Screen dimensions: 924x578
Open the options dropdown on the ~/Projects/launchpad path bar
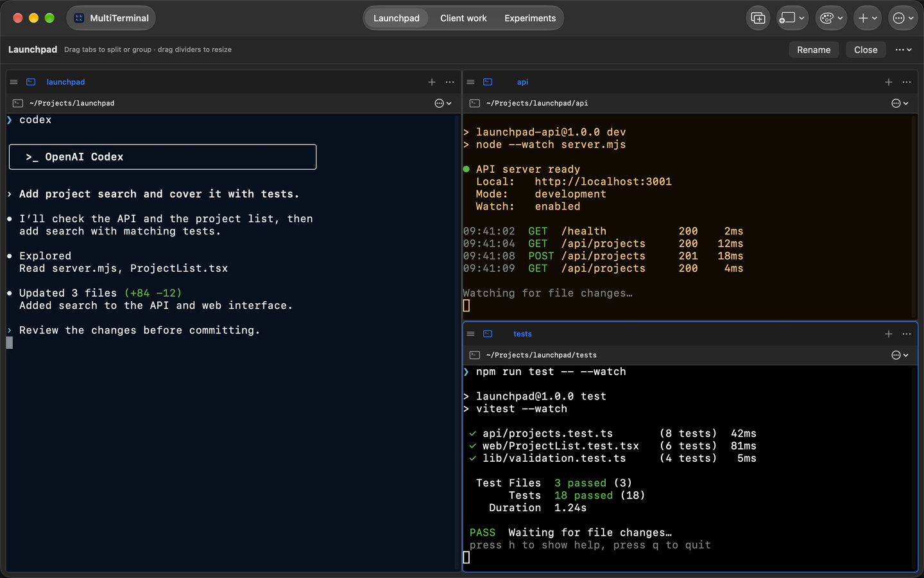click(443, 103)
